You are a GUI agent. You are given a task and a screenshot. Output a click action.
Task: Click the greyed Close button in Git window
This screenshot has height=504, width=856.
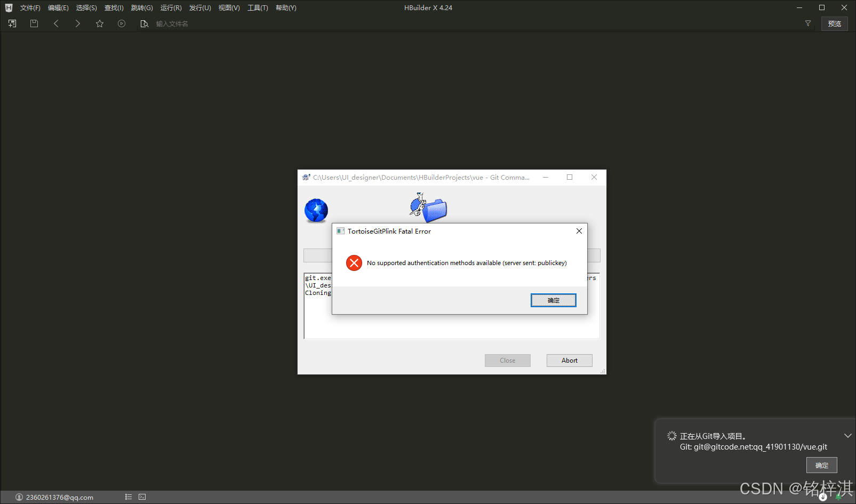[x=508, y=361]
